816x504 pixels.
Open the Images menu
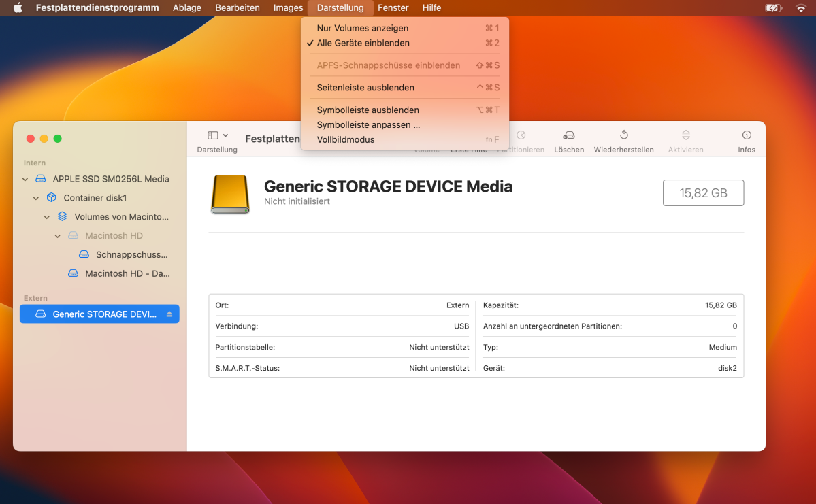[288, 7]
